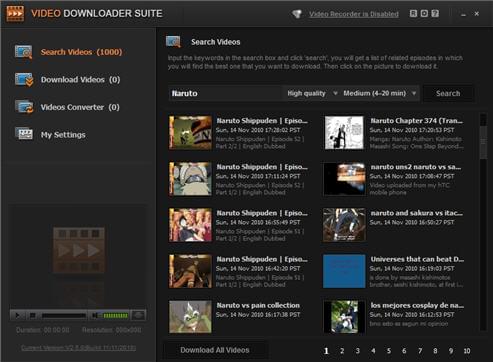The image size is (493, 362).
Task: Expand the High quality dropdown
Action: (312, 93)
